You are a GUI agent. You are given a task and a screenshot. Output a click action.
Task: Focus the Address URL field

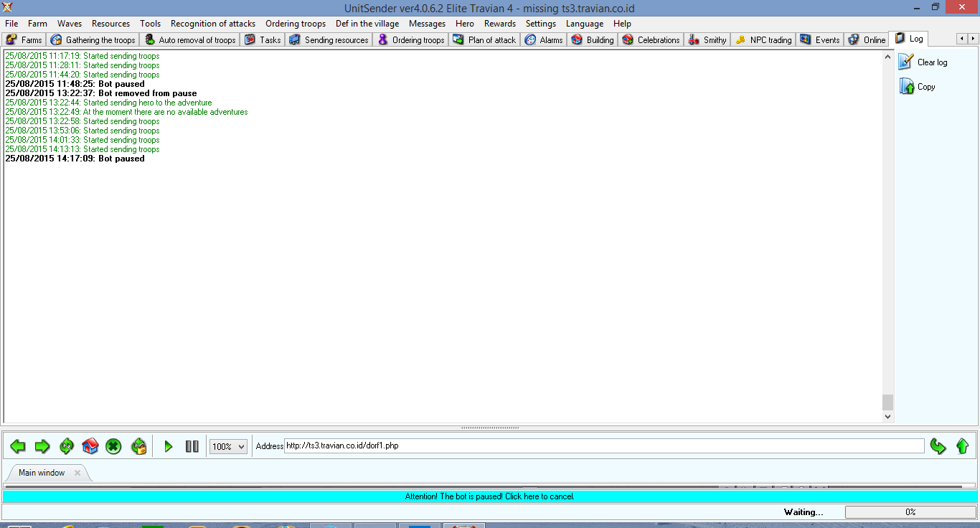604,445
